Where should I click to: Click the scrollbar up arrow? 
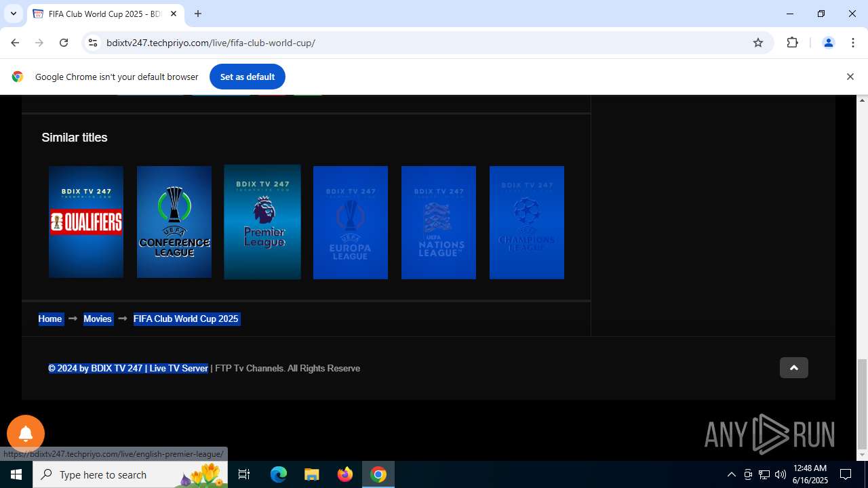862,100
